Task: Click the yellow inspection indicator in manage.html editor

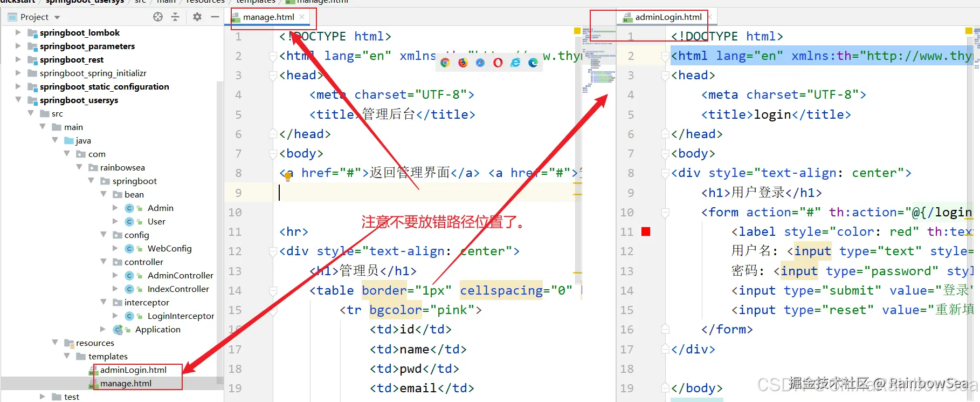Action: (x=577, y=31)
